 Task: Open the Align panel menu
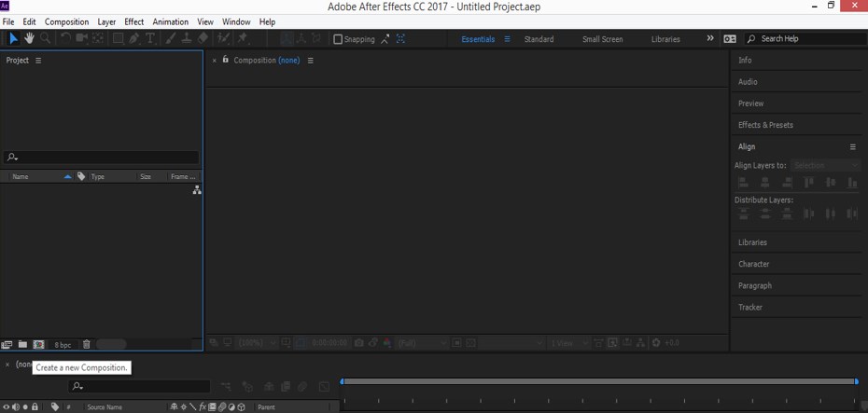852,146
